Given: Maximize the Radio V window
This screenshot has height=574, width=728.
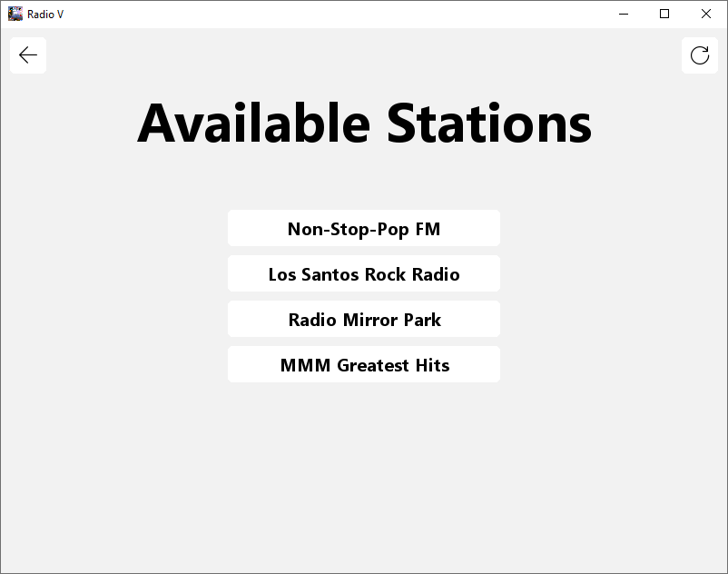Looking at the screenshot, I should (x=664, y=14).
